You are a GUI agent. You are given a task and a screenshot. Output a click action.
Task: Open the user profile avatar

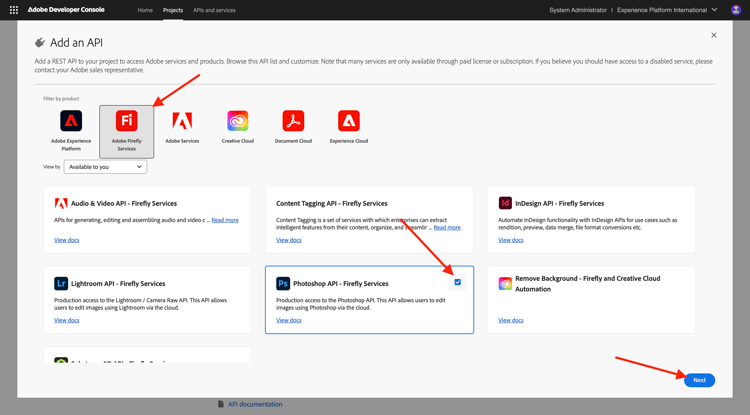pos(736,10)
